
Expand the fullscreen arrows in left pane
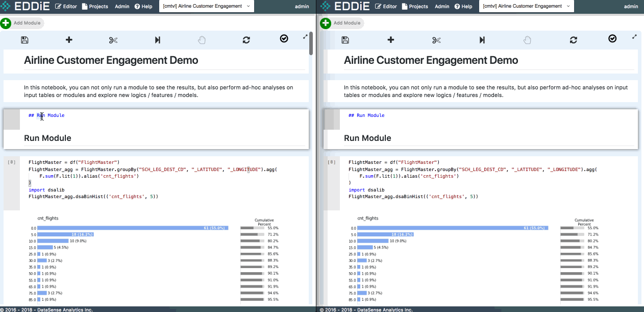(305, 37)
